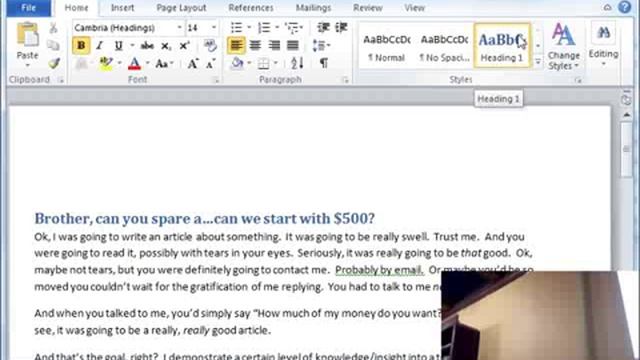This screenshot has width=640, height=360.
Task: Switch to the Insert tab
Action: point(122,8)
